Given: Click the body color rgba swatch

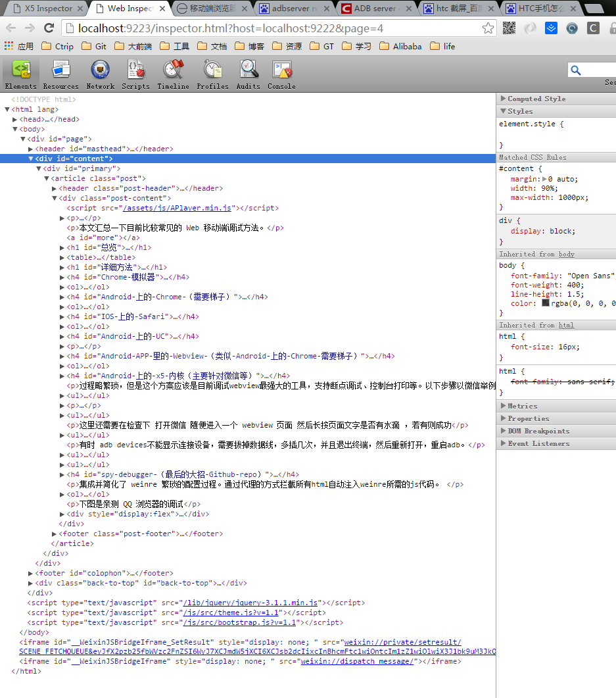Looking at the screenshot, I should [x=545, y=303].
